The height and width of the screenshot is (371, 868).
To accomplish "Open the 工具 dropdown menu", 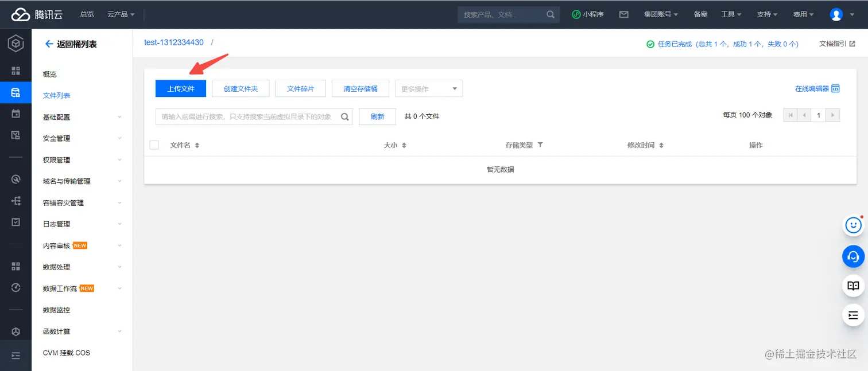I will [731, 14].
